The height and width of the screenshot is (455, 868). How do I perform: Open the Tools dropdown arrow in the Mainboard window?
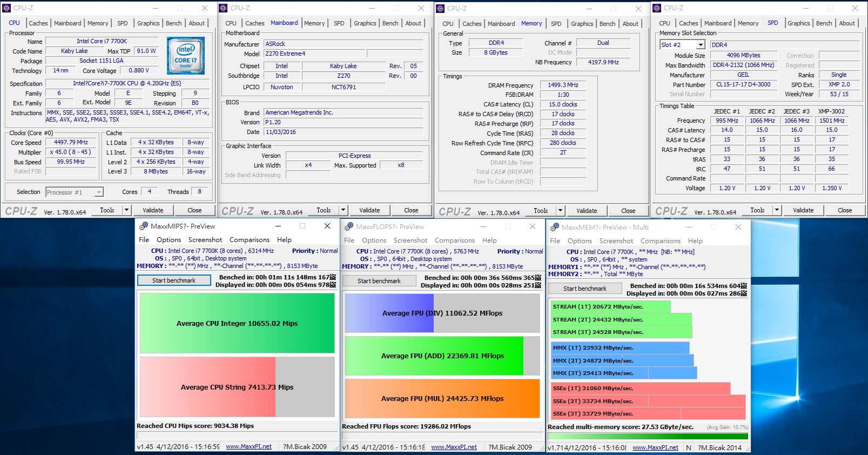pos(343,210)
